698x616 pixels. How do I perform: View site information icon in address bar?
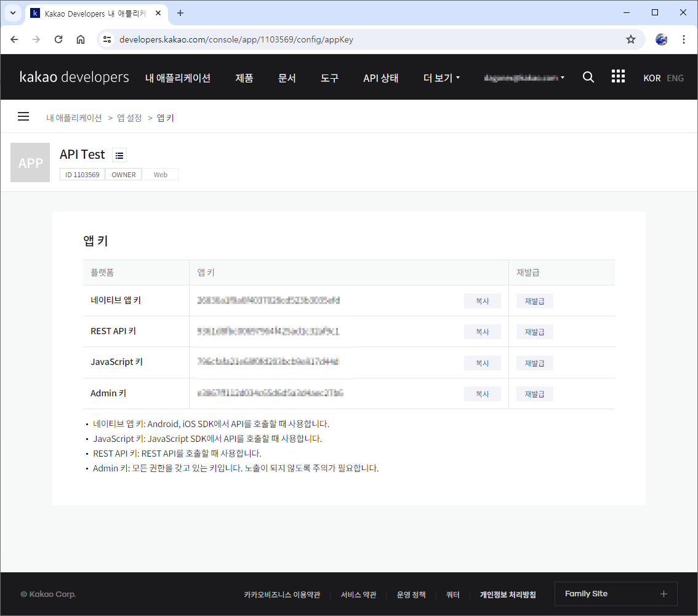[107, 39]
